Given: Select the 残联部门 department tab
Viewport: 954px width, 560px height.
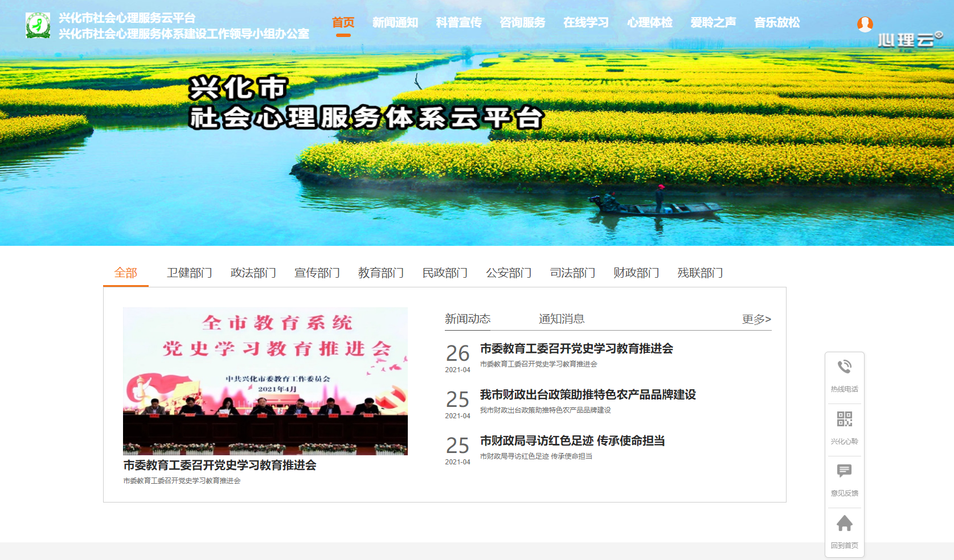Looking at the screenshot, I should click(699, 273).
